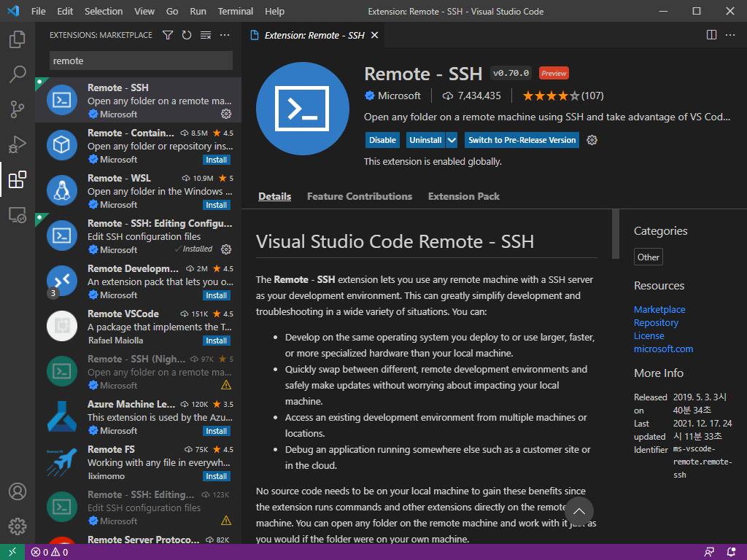Refresh the extensions marketplace list
The image size is (747, 560).
tap(187, 35)
